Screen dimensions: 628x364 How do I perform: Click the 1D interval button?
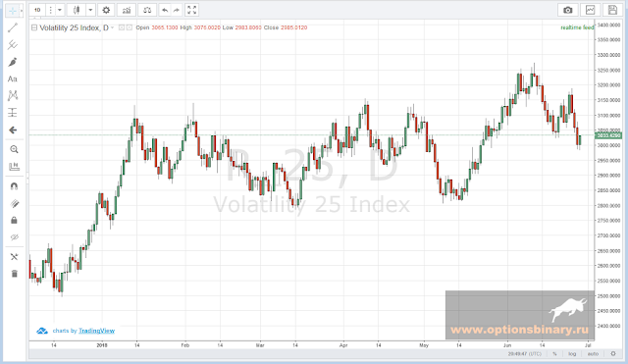pos(37,10)
